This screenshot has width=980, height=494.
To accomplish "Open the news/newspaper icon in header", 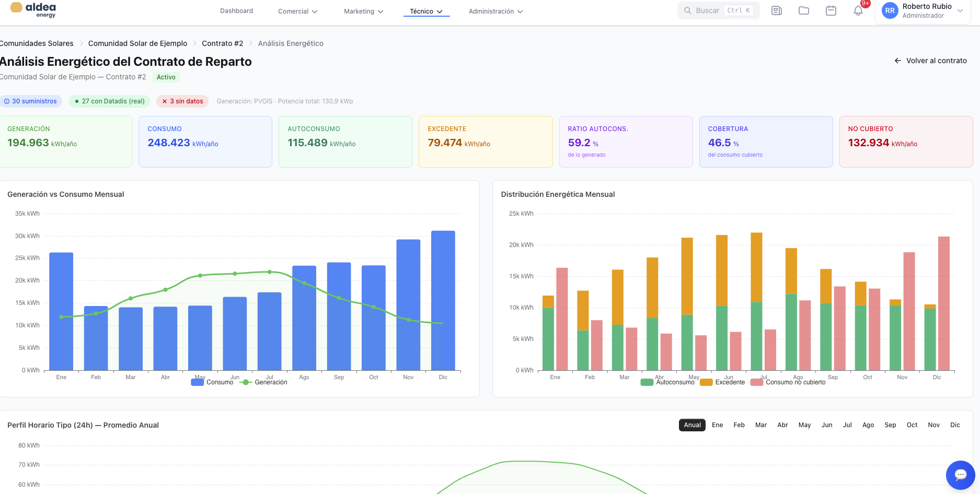I will (x=777, y=10).
